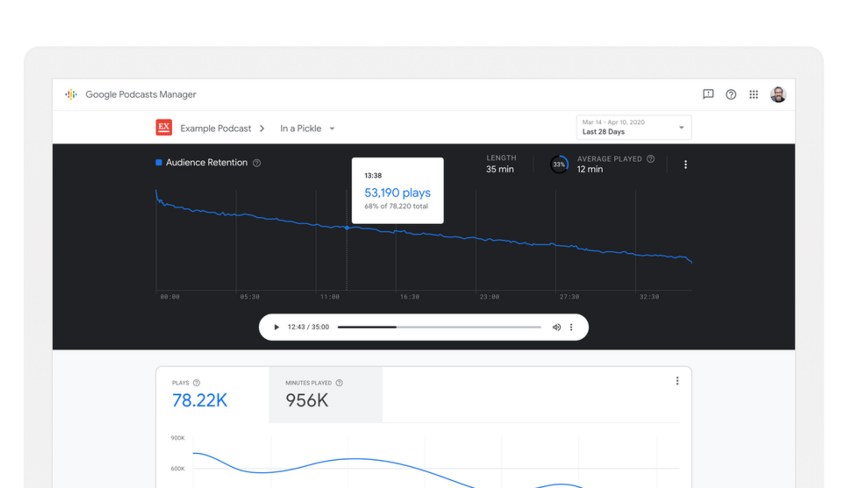
Task: Select the Plays 78.22K tab
Action: pos(213,395)
